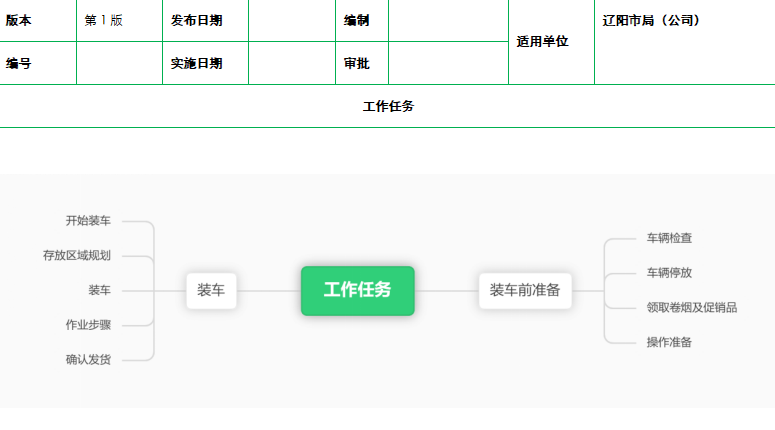The height and width of the screenshot is (430, 775).
Task: Click the 装车 branch node
Action: click(211, 291)
